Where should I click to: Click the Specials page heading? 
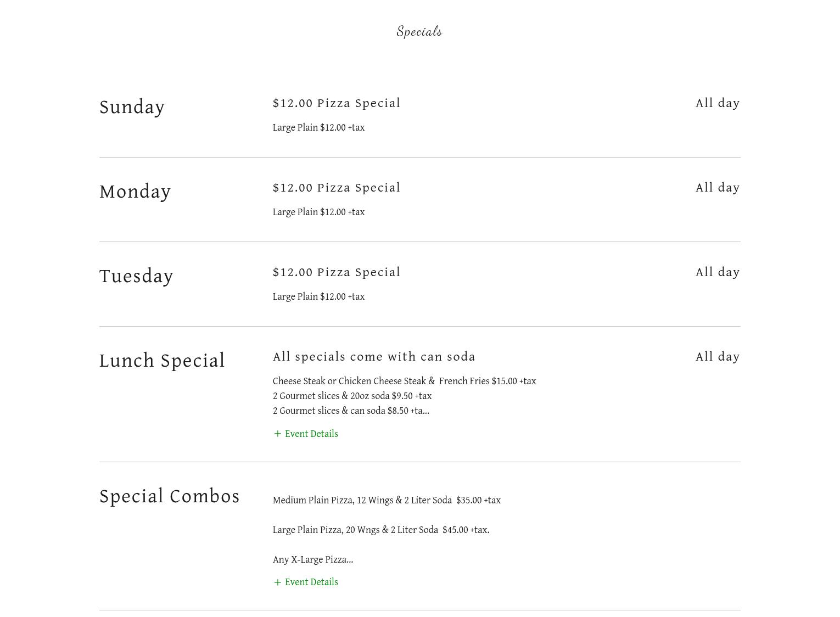coord(419,31)
